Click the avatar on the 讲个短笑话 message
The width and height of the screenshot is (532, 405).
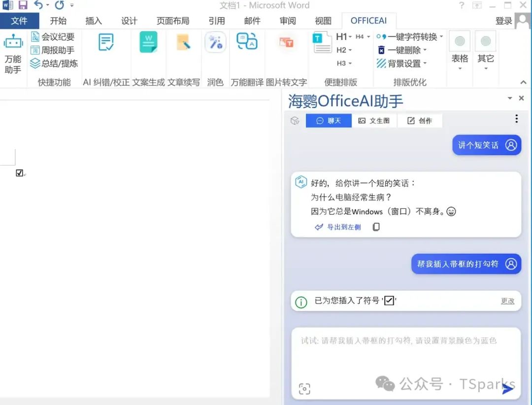click(511, 145)
